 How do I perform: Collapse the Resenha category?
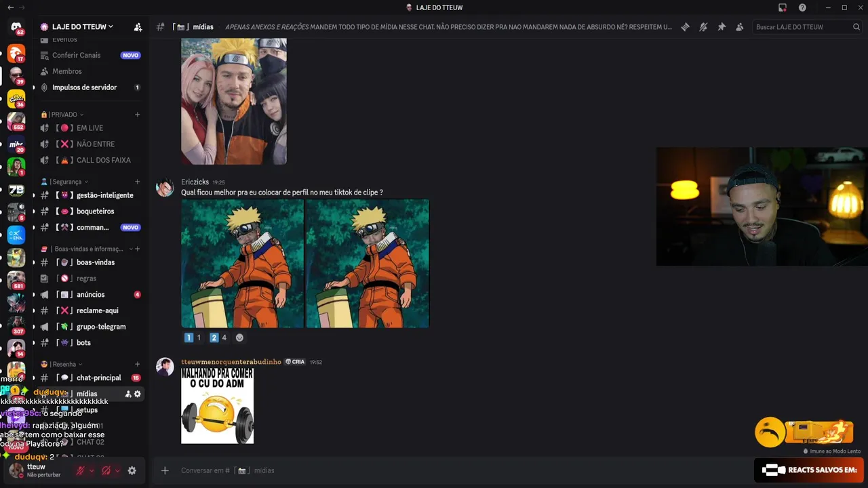(x=61, y=364)
